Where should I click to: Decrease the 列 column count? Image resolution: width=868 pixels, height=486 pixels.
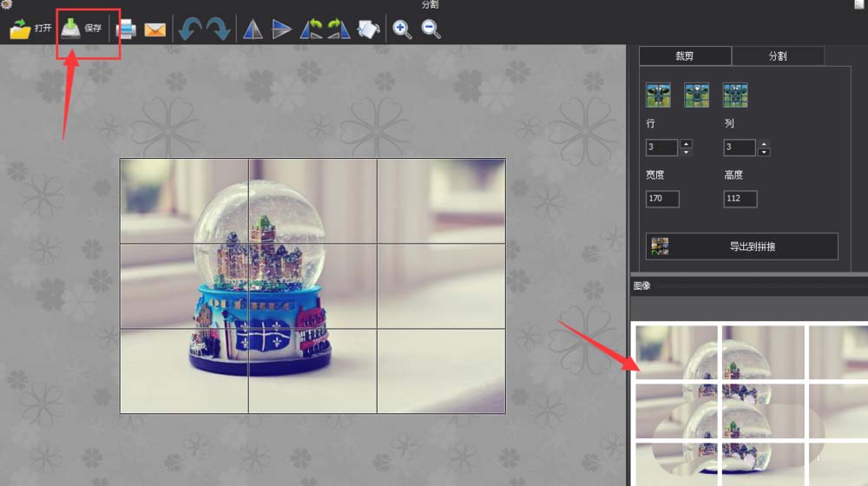click(764, 152)
